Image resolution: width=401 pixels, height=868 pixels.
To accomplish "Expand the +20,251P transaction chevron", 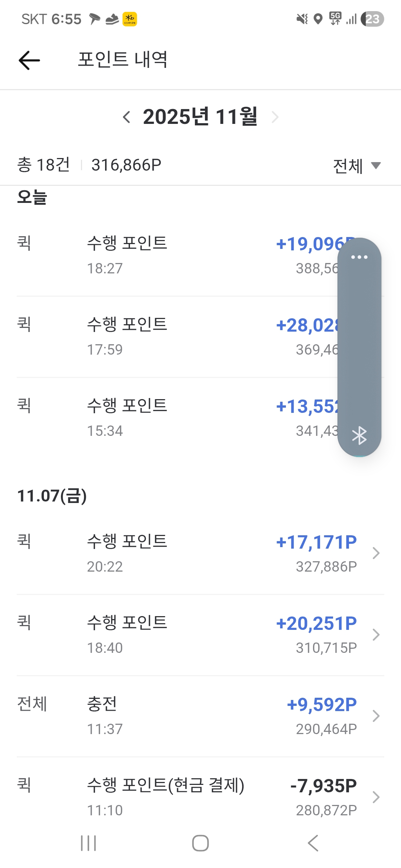I will tap(376, 635).
